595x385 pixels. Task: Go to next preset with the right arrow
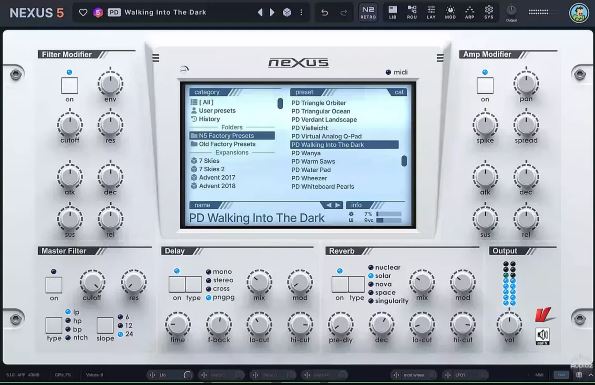click(272, 13)
